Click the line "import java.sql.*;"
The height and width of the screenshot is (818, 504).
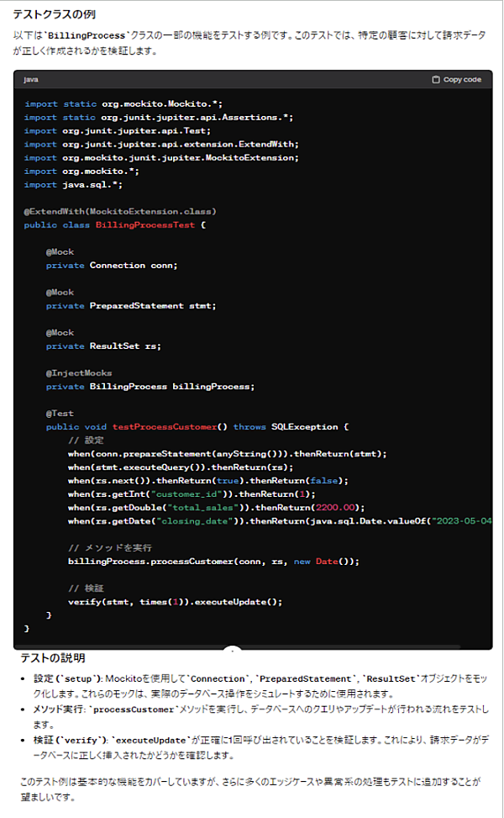point(73,185)
